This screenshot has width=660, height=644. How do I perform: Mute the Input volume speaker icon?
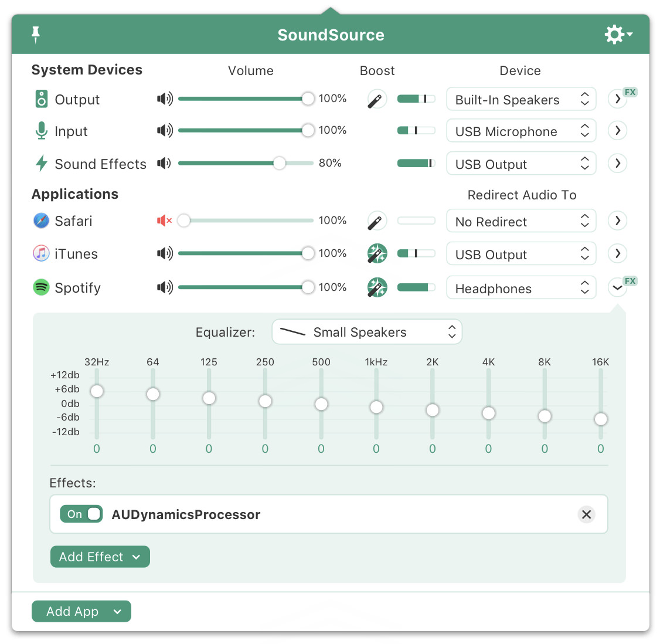click(x=165, y=130)
